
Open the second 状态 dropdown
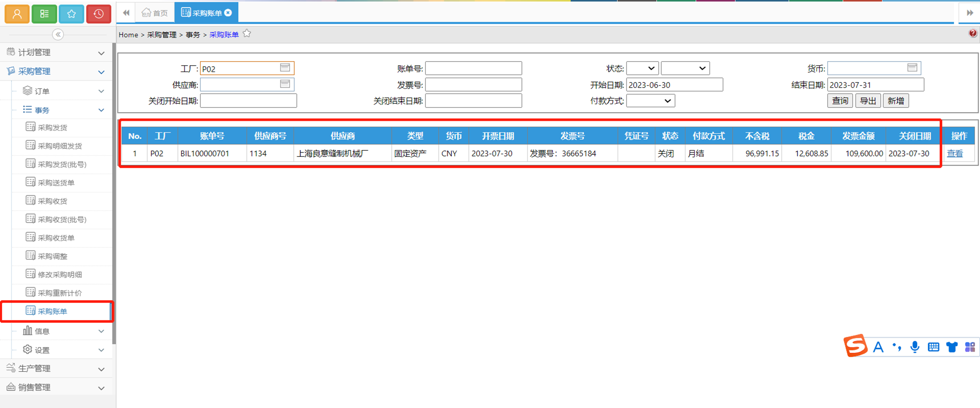coord(685,68)
